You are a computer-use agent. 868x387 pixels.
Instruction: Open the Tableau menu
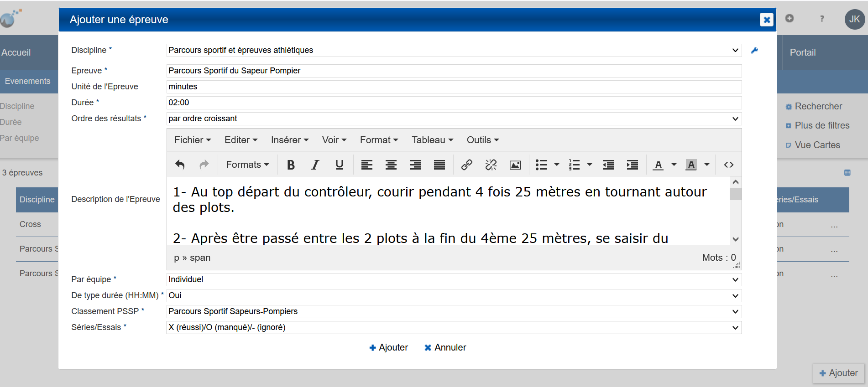[432, 140]
